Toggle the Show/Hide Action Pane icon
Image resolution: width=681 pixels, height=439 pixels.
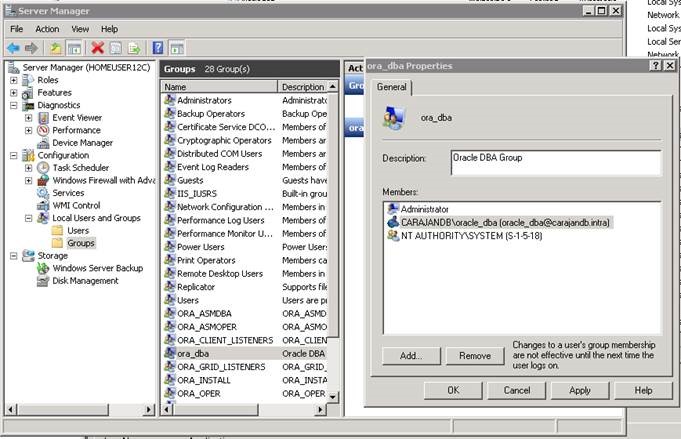click(x=177, y=48)
